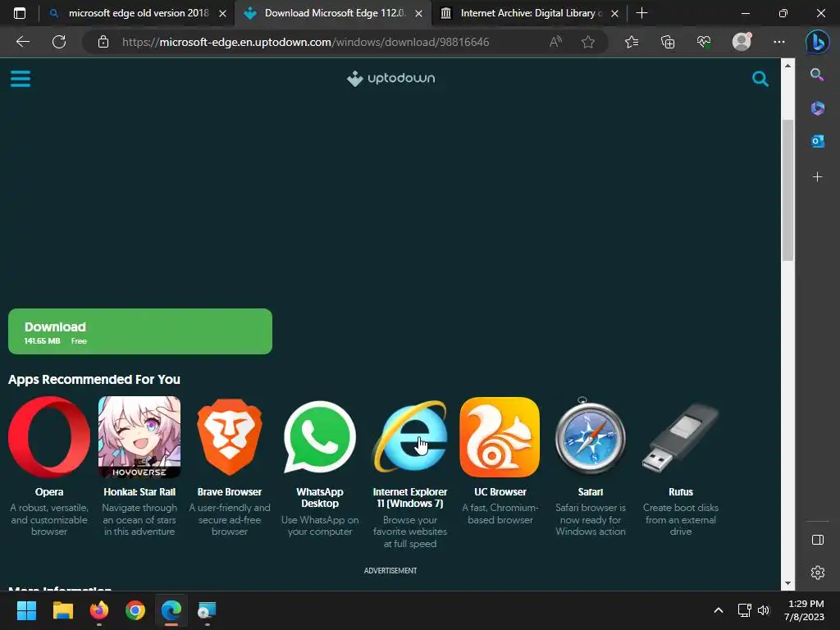Click the UC Browser title text
The image size is (840, 630).
tap(500, 492)
